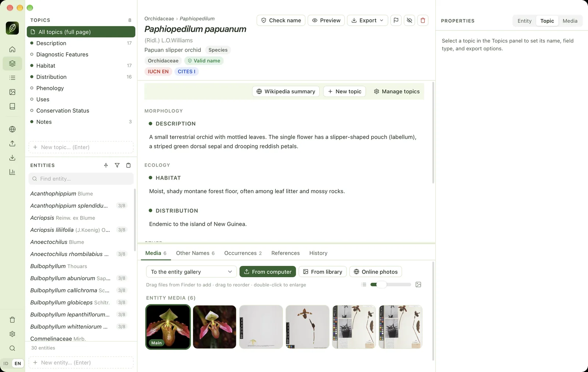This screenshot has height=372, width=588.
Task: Open settings gear in the left sidebar
Action: coord(12,334)
